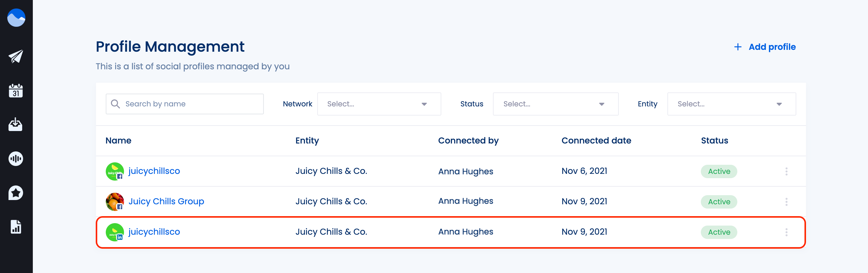
Task: Open options menu for LinkedIn juicychillsco row
Action: [787, 232]
